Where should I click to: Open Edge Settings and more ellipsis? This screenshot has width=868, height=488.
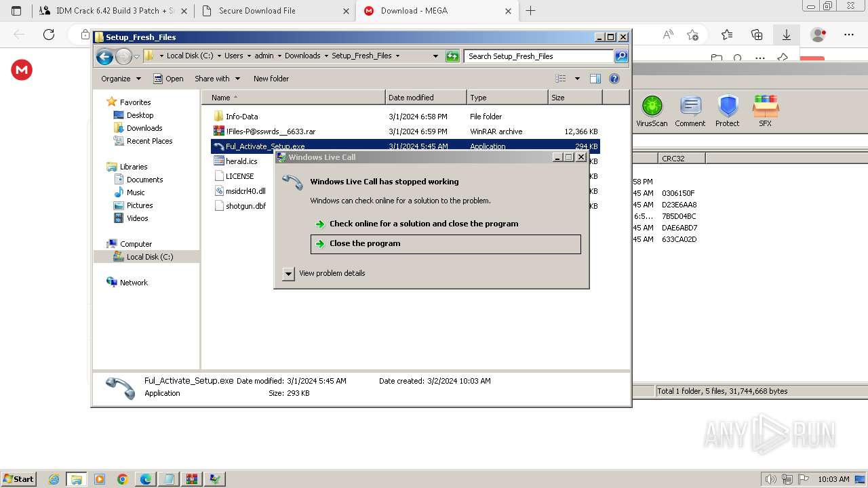click(849, 34)
